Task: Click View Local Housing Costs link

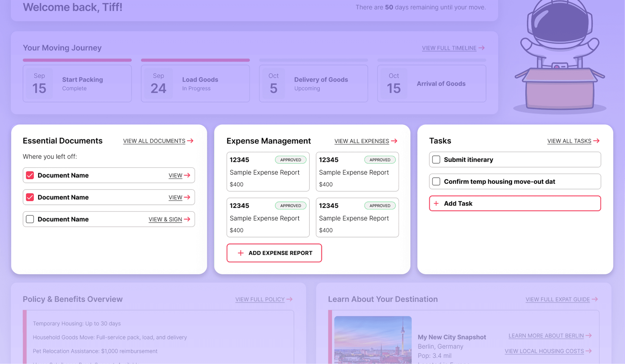Action: (x=544, y=351)
